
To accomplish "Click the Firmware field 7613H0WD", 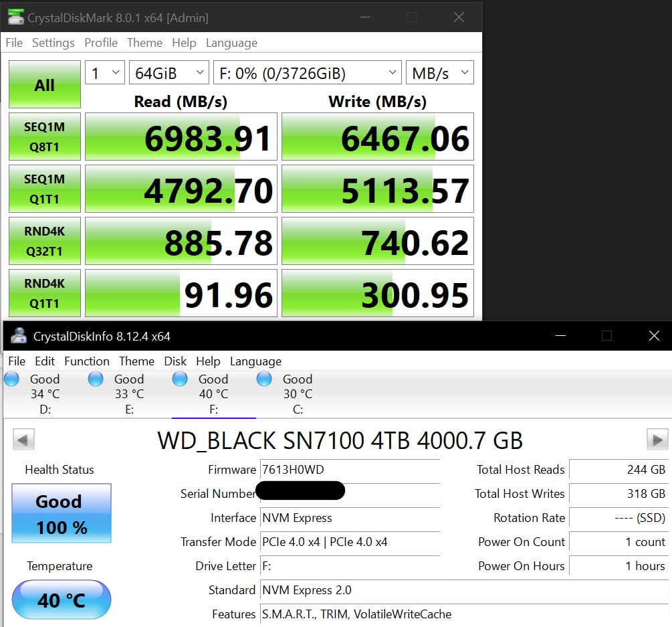I will tap(350, 470).
